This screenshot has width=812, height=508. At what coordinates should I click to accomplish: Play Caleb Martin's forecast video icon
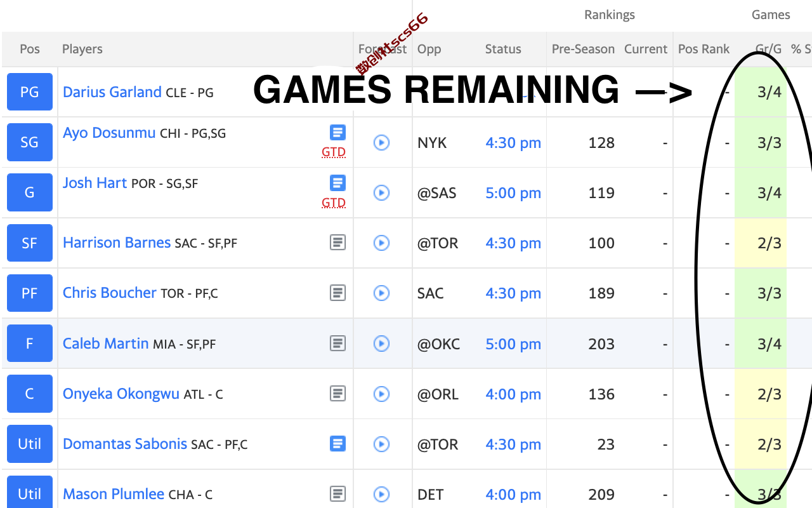pos(381,344)
